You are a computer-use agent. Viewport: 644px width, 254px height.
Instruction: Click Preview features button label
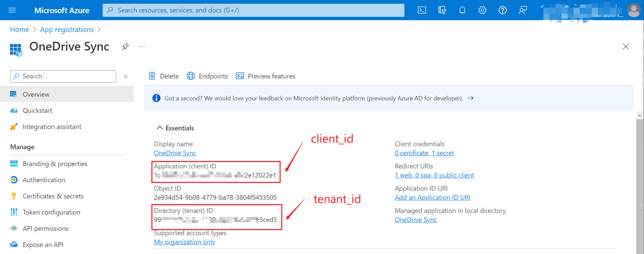tap(272, 76)
